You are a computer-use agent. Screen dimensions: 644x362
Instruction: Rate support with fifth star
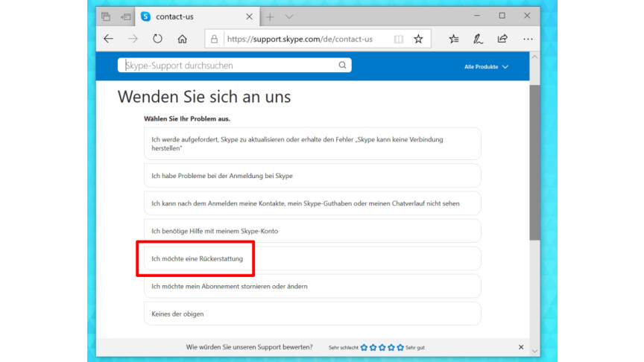tap(400, 347)
